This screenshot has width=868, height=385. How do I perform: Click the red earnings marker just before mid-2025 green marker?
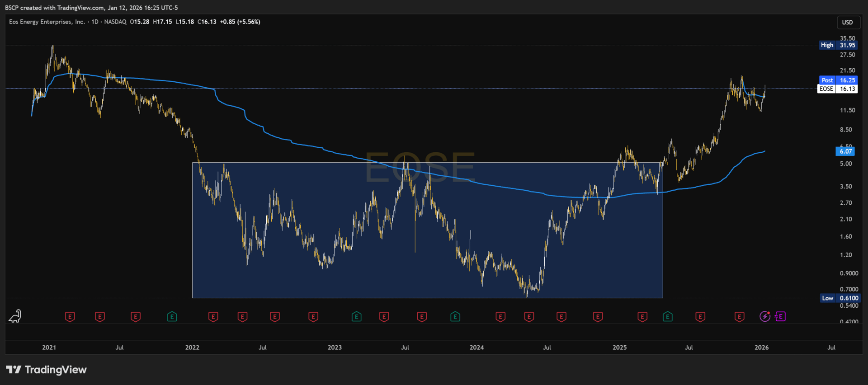[642, 317]
